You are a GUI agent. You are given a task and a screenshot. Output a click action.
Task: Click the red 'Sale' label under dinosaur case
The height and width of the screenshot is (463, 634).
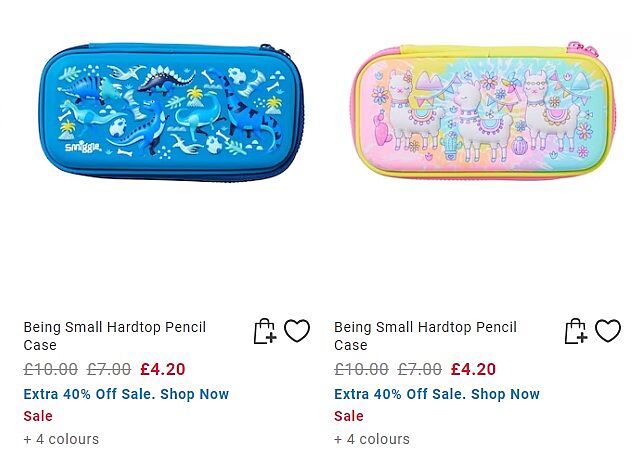pyautogui.click(x=38, y=416)
